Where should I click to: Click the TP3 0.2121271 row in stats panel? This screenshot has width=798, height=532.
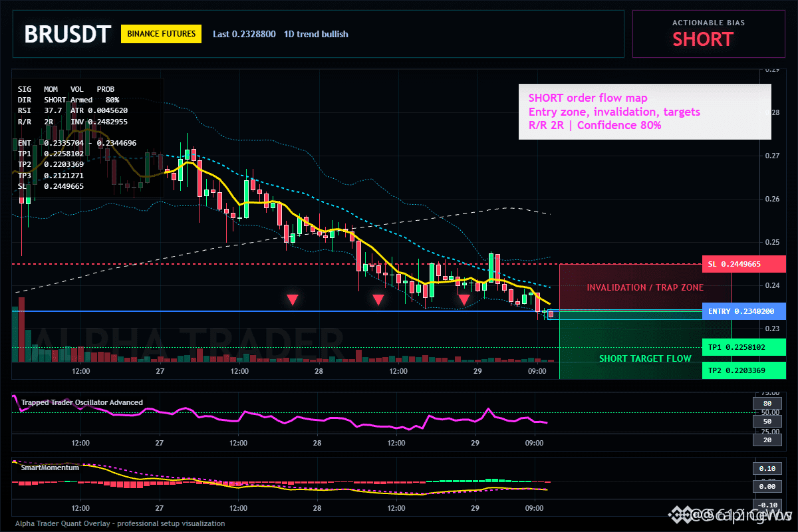(x=51, y=176)
